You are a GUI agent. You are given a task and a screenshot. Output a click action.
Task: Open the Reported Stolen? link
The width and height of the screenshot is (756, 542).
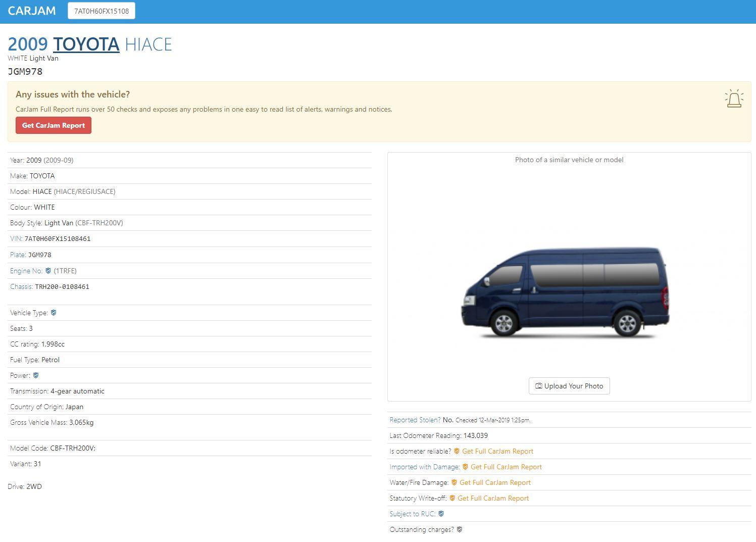tap(415, 420)
